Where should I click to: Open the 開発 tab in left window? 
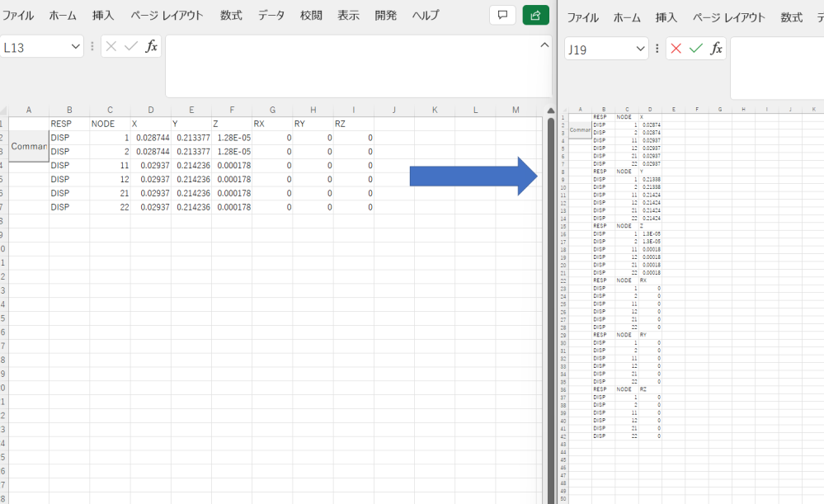coord(385,16)
